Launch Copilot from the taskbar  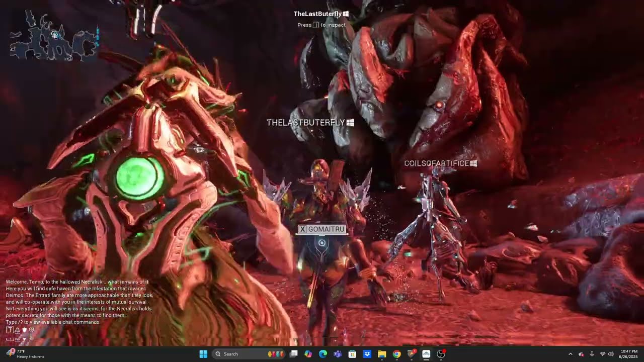[x=308, y=354]
